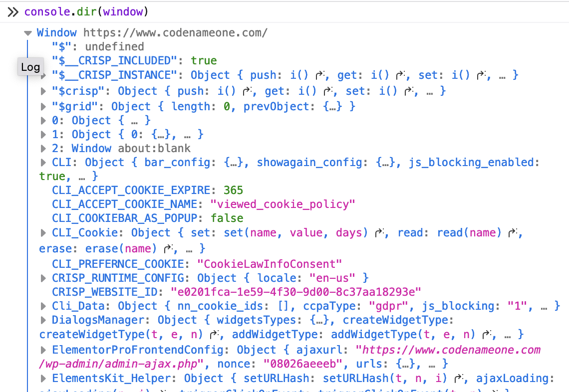Viewport: 569px width, 392px height.
Task: Jump to definition of CLI_Cookie set(name, value, days)
Action: coord(379,233)
